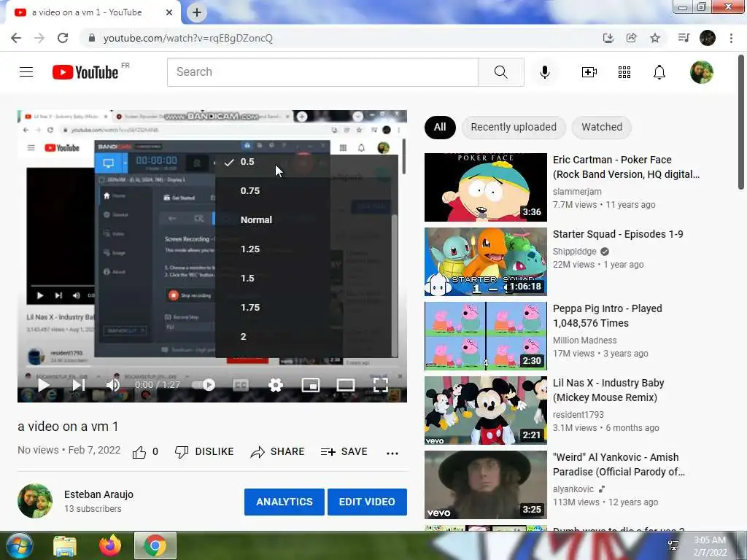Open the account avatar menu in YouTube header
This screenshot has width=747, height=560.
[x=702, y=72]
